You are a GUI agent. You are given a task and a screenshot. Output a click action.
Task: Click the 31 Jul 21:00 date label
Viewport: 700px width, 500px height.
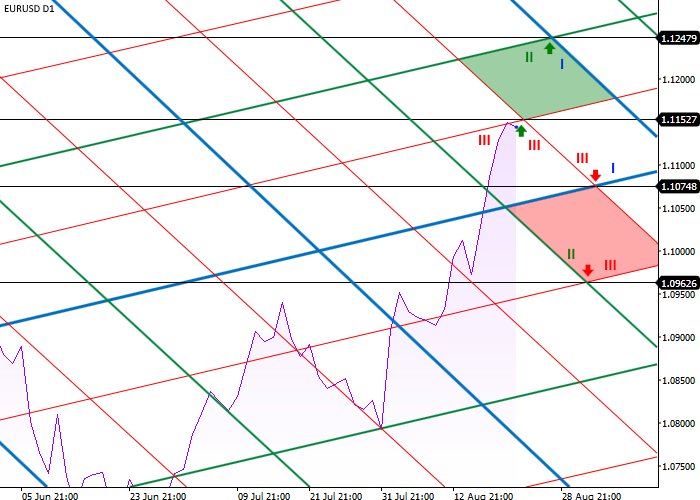pyautogui.click(x=407, y=496)
